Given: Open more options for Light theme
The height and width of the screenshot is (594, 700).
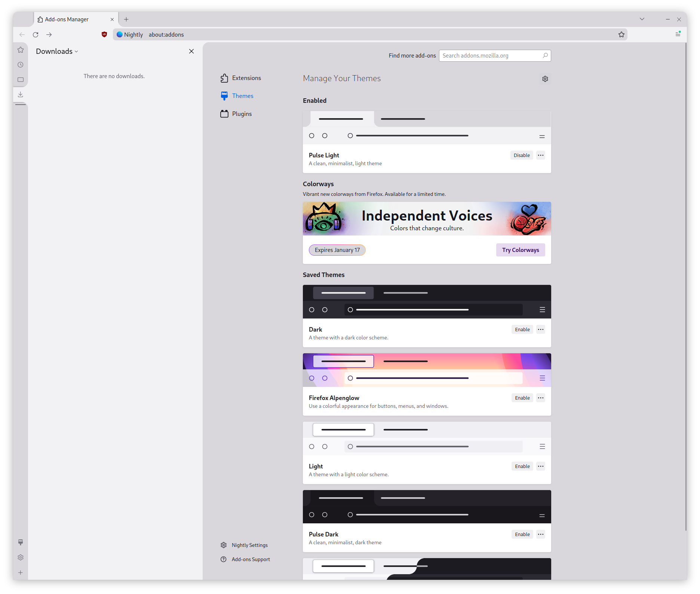Looking at the screenshot, I should point(541,466).
